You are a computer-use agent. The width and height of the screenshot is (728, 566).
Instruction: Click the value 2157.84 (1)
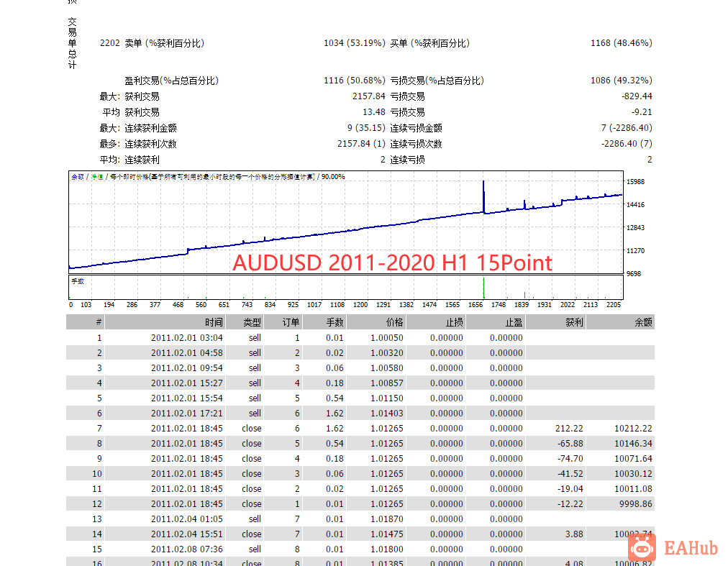[x=361, y=143]
